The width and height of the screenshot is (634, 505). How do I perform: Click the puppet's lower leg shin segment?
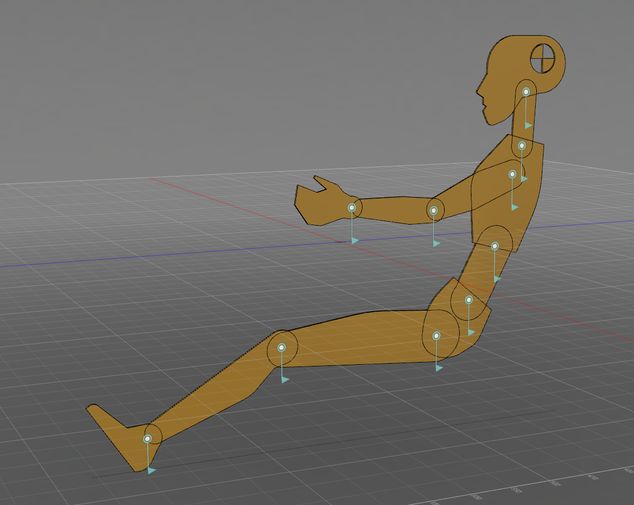[x=215, y=392]
